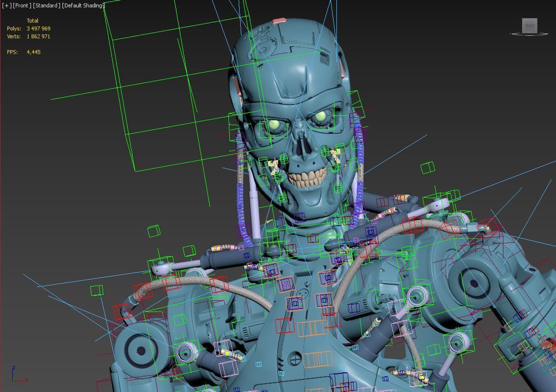Click the ViewCube FRONT face

point(529,26)
